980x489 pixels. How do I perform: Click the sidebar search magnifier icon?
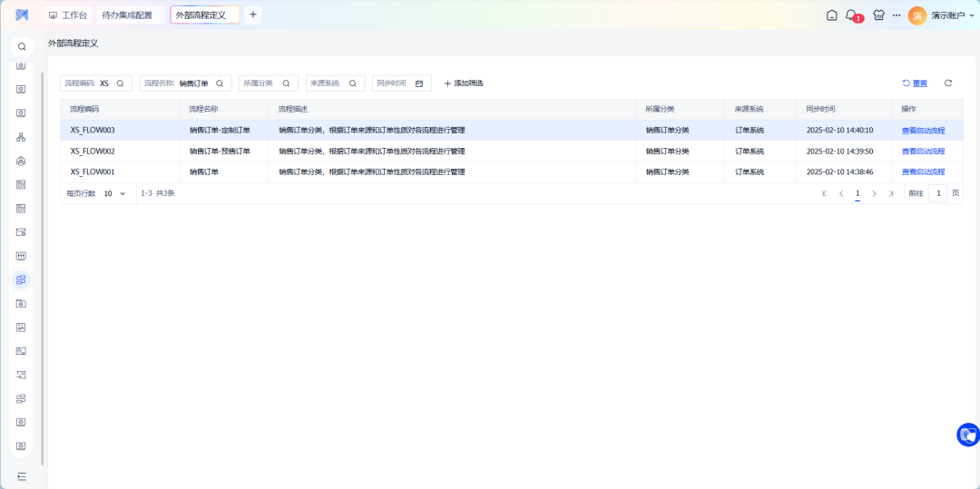tap(22, 46)
